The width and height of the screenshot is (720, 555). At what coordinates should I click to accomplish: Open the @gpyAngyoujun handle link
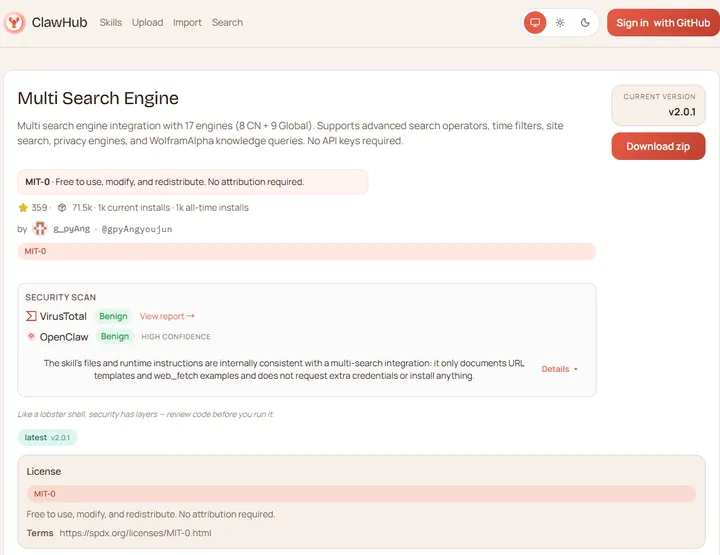[x=137, y=229]
